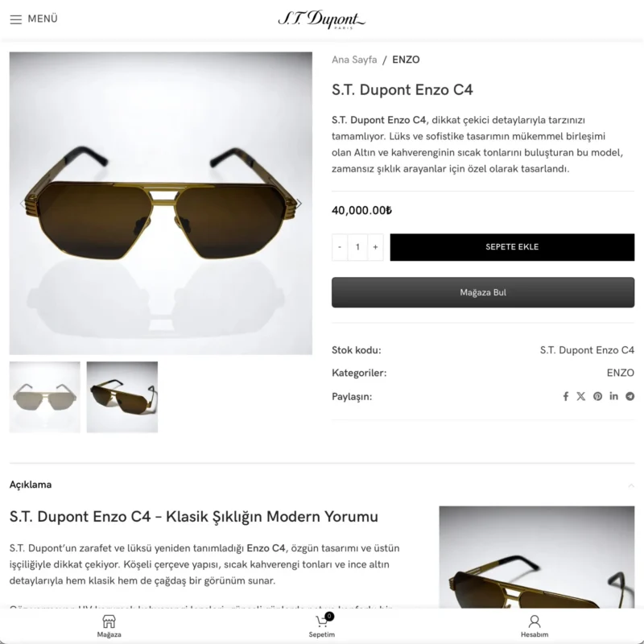Share product on Facebook
The width and height of the screenshot is (644, 644).
click(x=566, y=396)
